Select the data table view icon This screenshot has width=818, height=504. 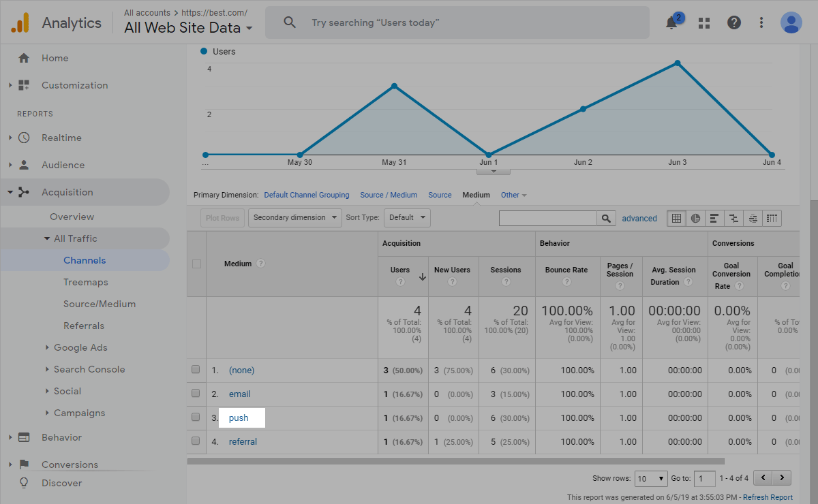(x=676, y=218)
